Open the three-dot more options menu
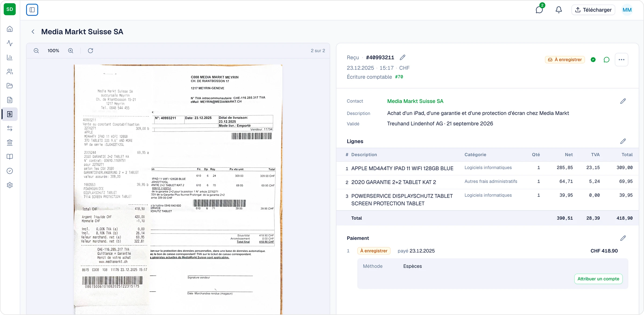The width and height of the screenshot is (644, 315). click(621, 60)
